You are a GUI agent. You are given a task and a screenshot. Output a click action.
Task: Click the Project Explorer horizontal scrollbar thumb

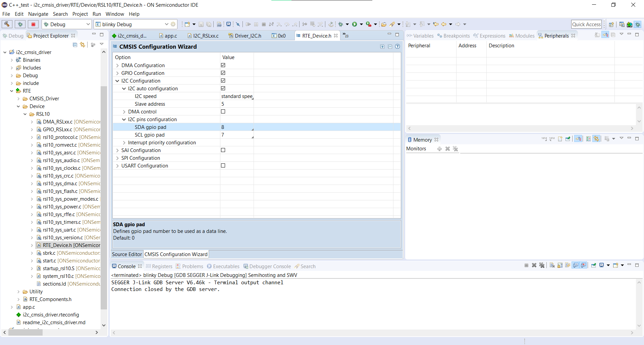25,333
